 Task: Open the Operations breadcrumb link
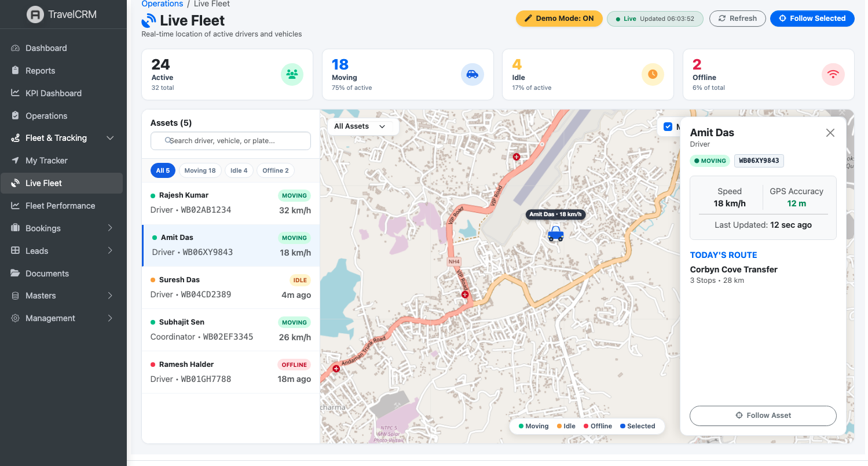(x=162, y=4)
